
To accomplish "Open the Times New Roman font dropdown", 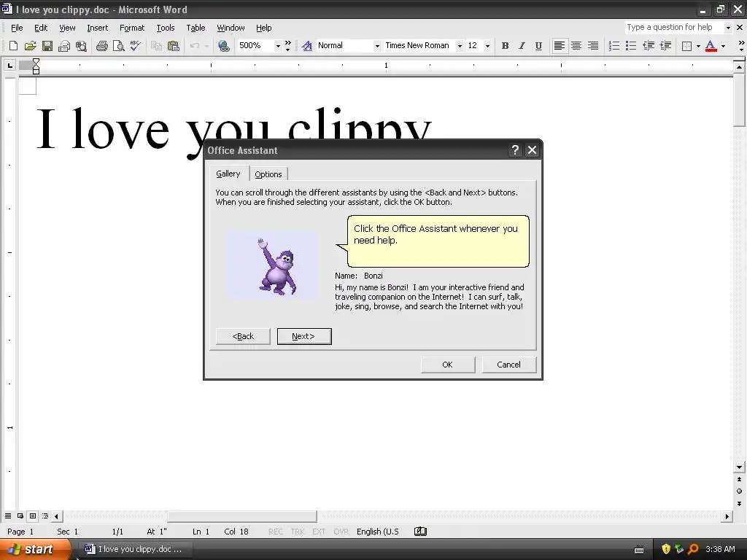I will click(460, 46).
